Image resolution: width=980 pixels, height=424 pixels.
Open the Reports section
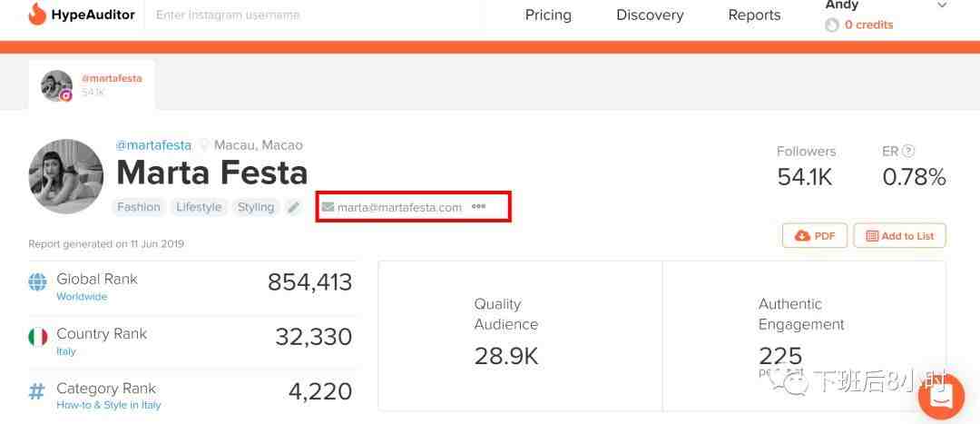click(x=754, y=15)
